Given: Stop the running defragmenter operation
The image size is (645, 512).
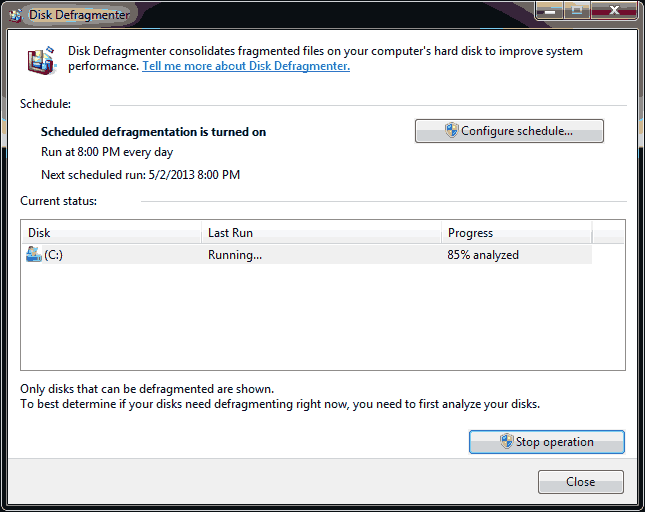Looking at the screenshot, I should pyautogui.click(x=546, y=442).
